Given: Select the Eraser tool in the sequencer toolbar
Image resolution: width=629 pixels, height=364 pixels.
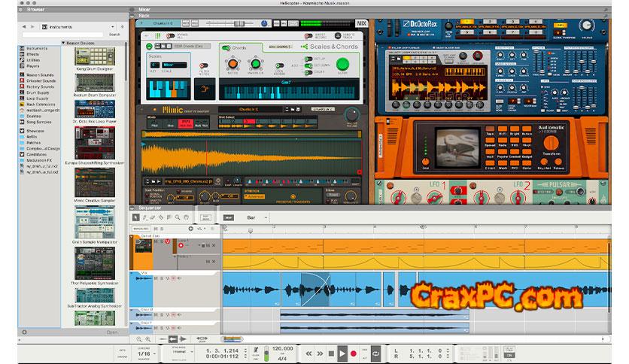Looking at the screenshot, I should point(153,218).
